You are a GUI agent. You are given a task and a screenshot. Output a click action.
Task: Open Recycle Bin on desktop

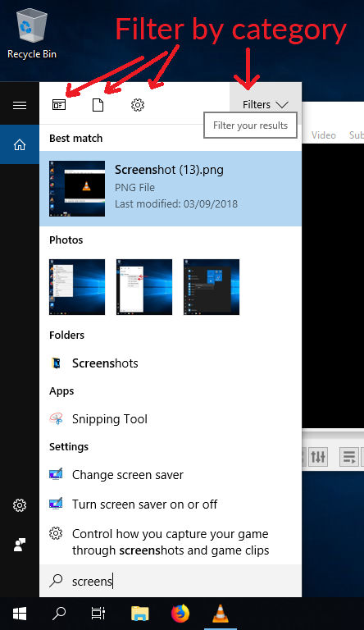click(x=32, y=34)
